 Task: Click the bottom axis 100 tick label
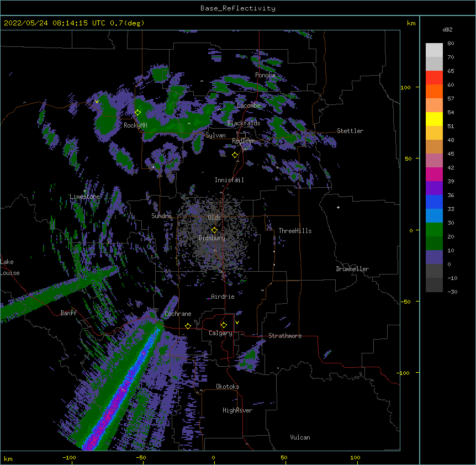click(355, 457)
